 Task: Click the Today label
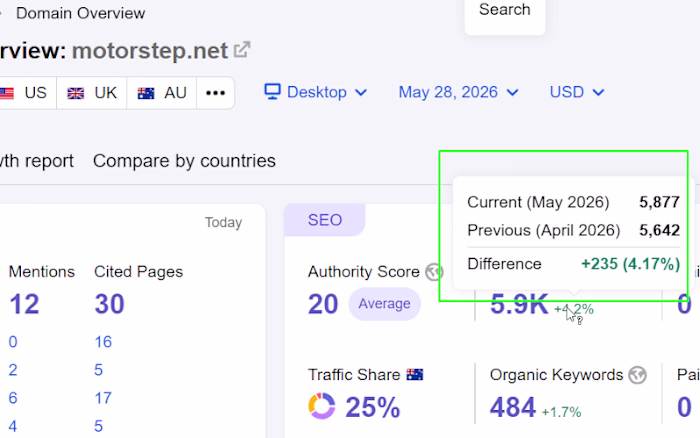coord(223,222)
